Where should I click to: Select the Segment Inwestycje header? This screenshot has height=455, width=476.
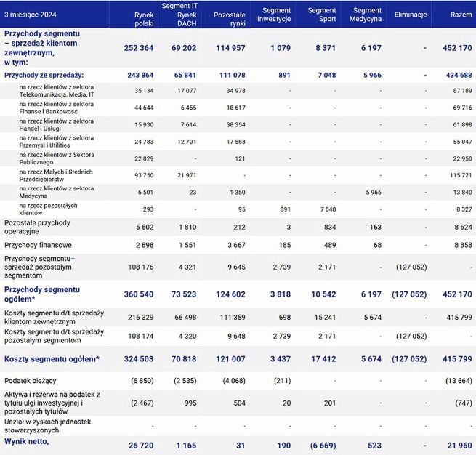[274, 15]
